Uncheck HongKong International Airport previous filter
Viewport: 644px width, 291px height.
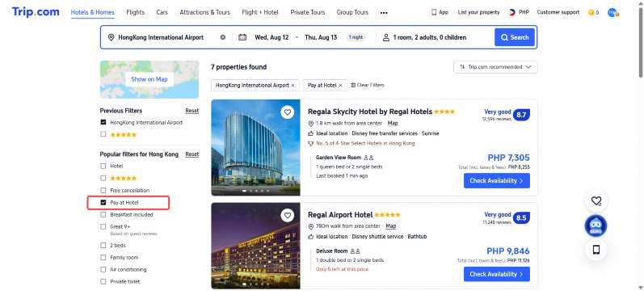(103, 123)
